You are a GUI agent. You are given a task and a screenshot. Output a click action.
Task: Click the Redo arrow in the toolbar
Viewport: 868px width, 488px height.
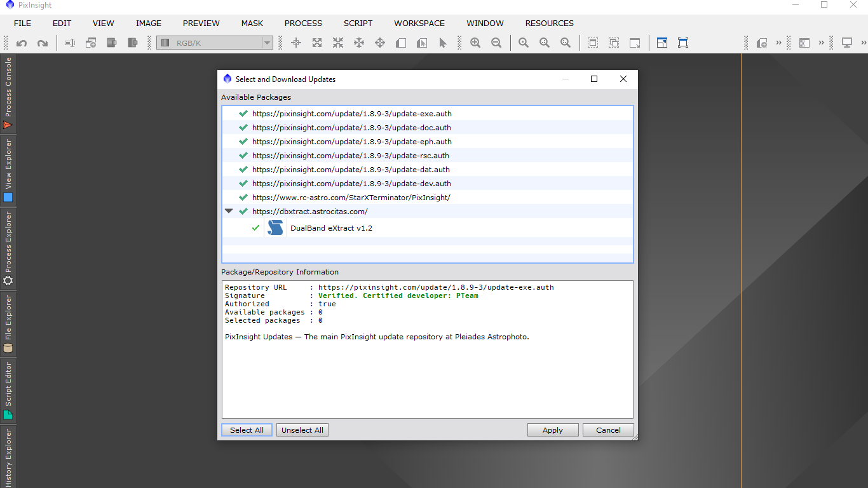tap(43, 43)
